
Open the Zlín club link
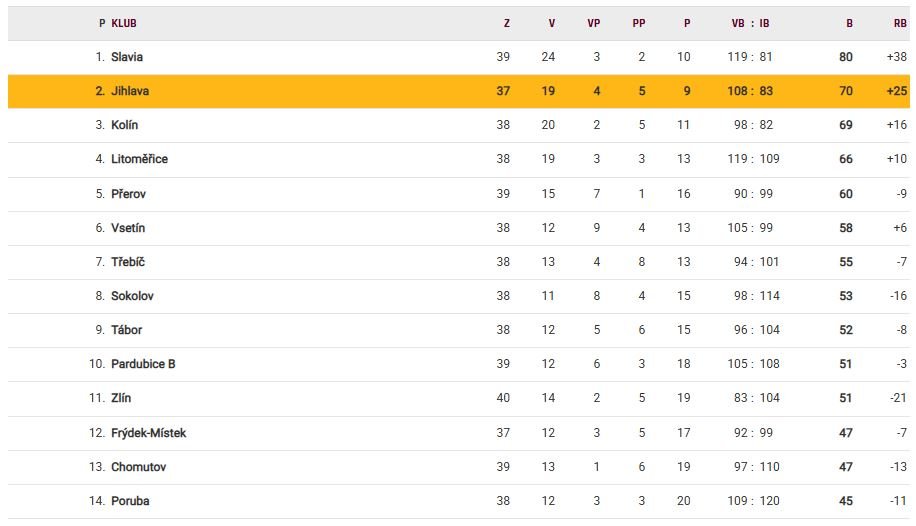pyautogui.click(x=123, y=398)
